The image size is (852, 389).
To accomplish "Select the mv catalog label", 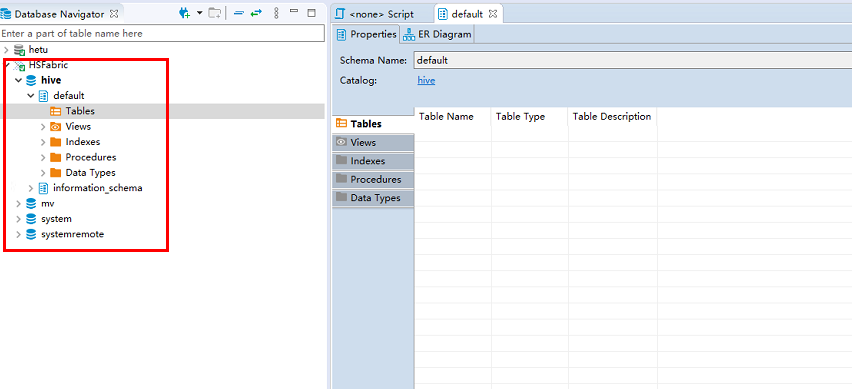I will click(48, 204).
